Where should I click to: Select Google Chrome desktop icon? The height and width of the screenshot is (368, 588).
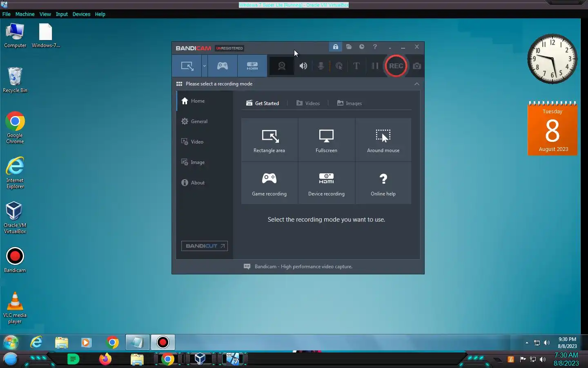pos(15,128)
